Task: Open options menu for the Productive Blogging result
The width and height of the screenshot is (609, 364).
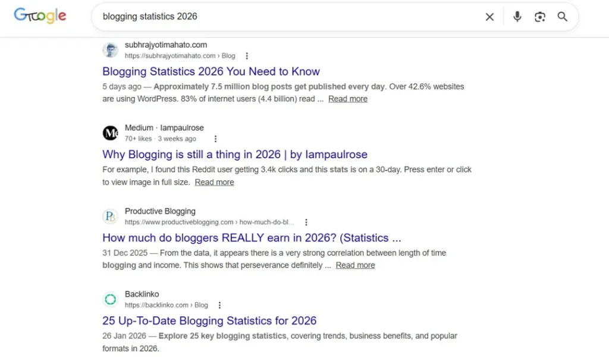Action: pyautogui.click(x=306, y=221)
